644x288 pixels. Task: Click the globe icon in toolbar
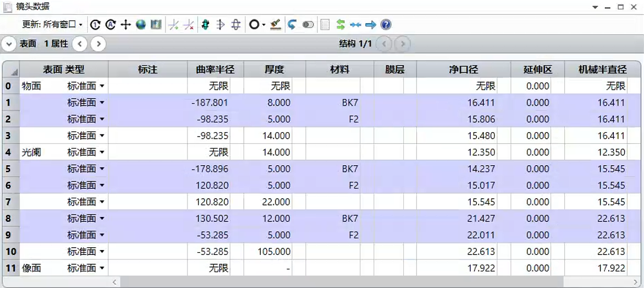[141, 25]
